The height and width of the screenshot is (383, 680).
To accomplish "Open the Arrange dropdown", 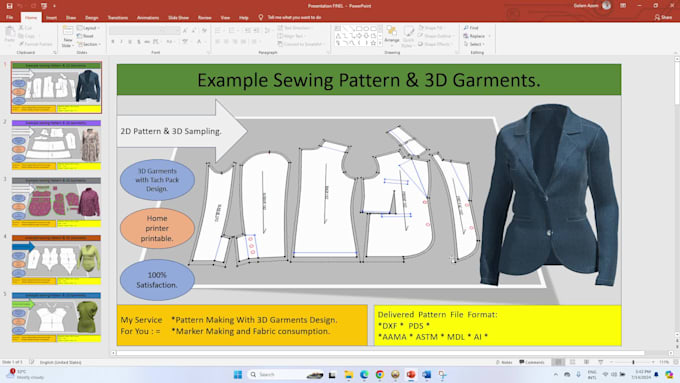I will click(x=392, y=35).
